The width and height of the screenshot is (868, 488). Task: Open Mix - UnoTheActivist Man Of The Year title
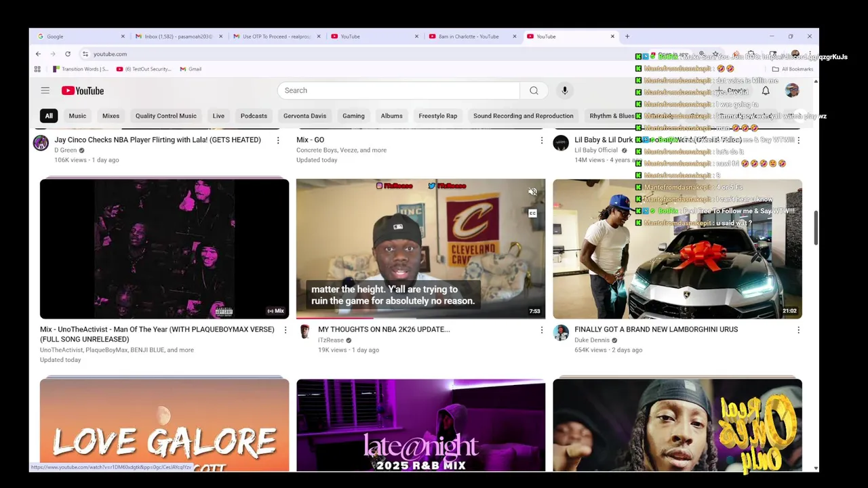coord(157,334)
